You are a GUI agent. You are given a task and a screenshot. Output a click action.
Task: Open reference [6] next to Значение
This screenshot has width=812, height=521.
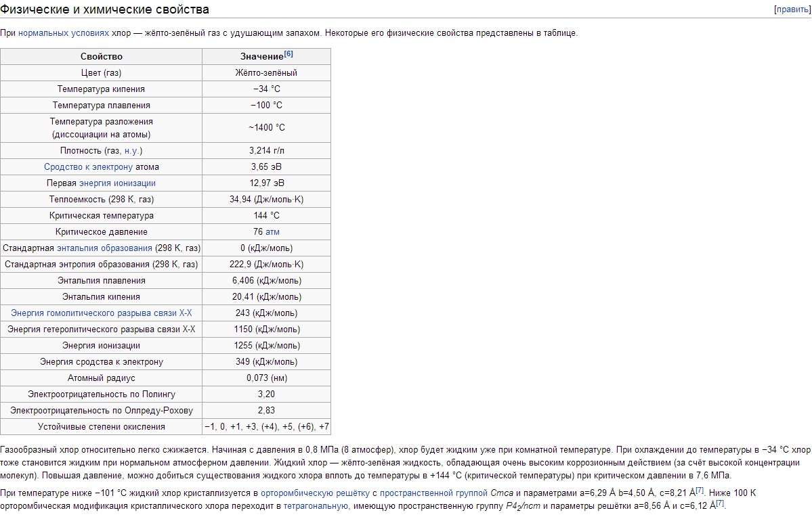(289, 54)
